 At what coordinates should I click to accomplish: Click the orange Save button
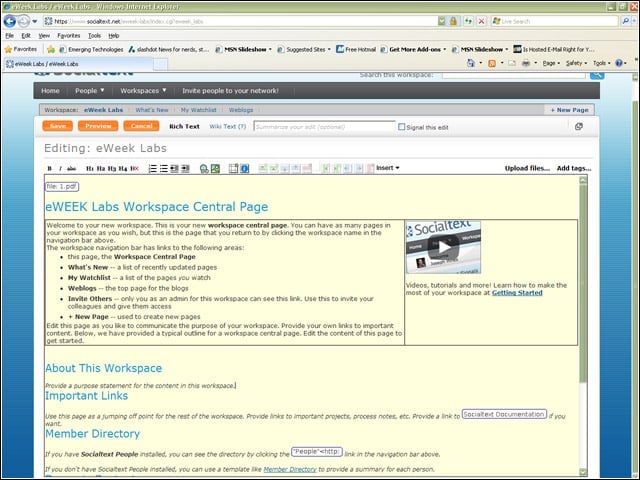point(58,126)
